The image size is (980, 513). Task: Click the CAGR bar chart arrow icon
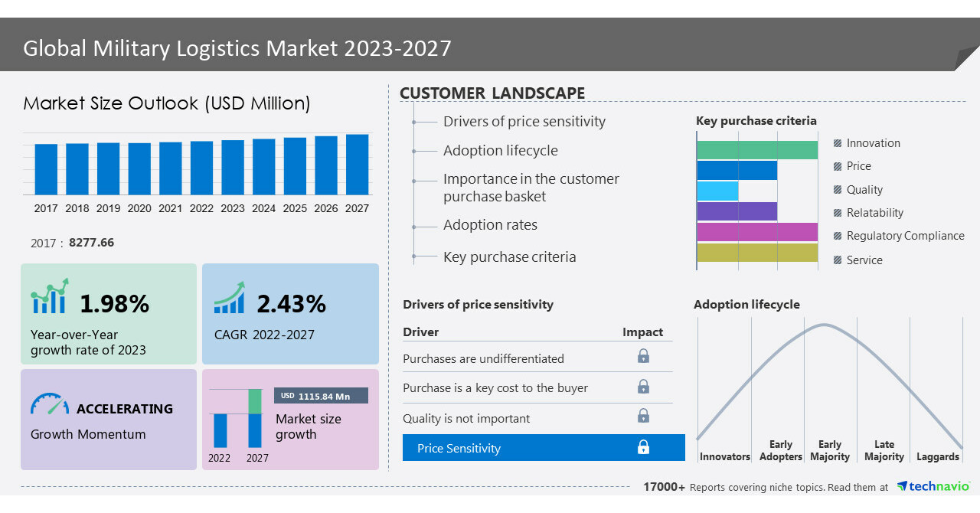pyautogui.click(x=229, y=298)
